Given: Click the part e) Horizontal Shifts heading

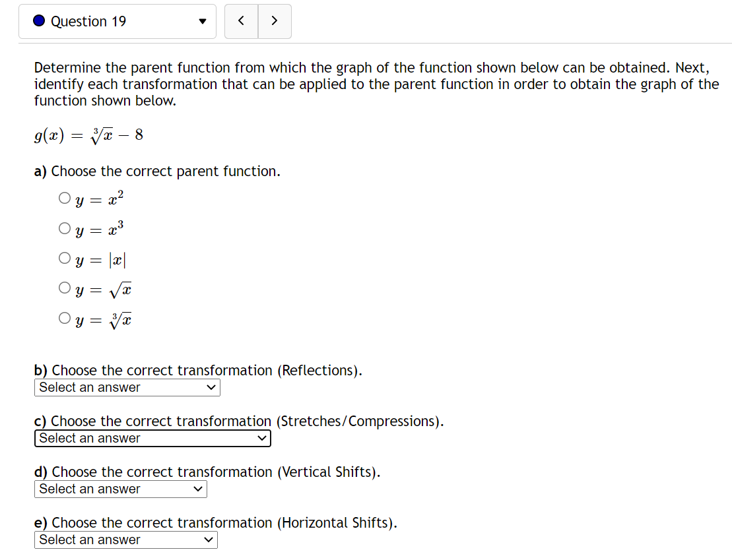Looking at the screenshot, I should pyautogui.click(x=215, y=522).
